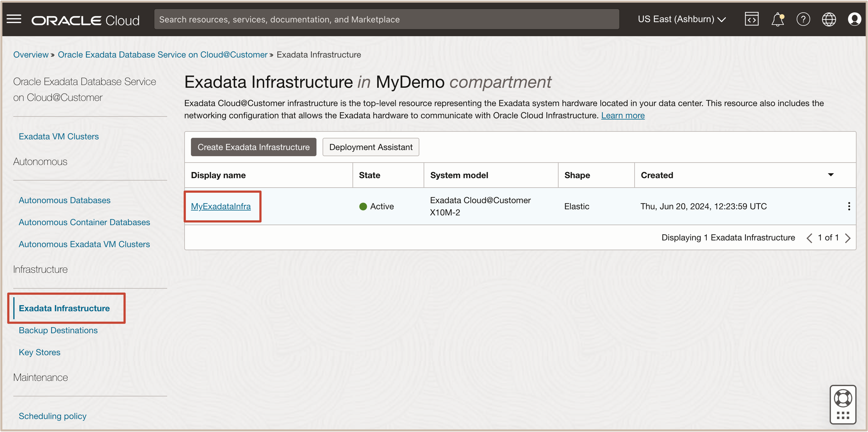Open the MyExadataInfra link

pyautogui.click(x=221, y=206)
